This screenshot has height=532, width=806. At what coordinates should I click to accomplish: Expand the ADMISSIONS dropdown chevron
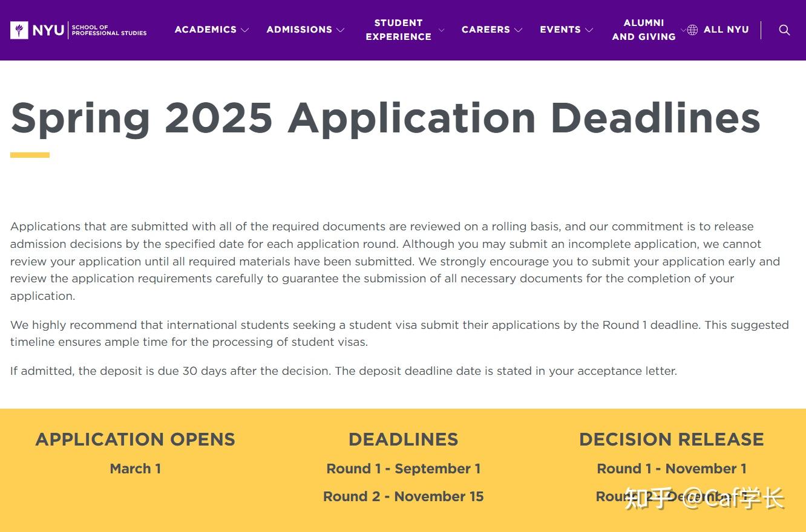[x=341, y=30]
